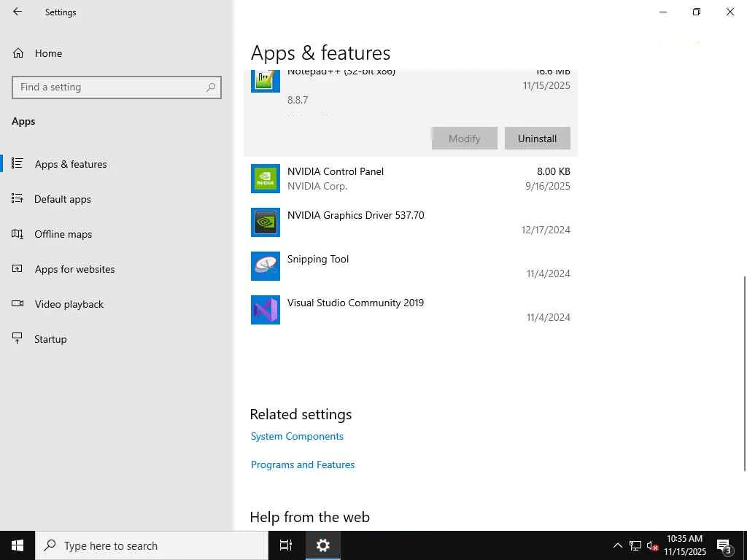
Task: Open Apps for websites section
Action: [117, 269]
